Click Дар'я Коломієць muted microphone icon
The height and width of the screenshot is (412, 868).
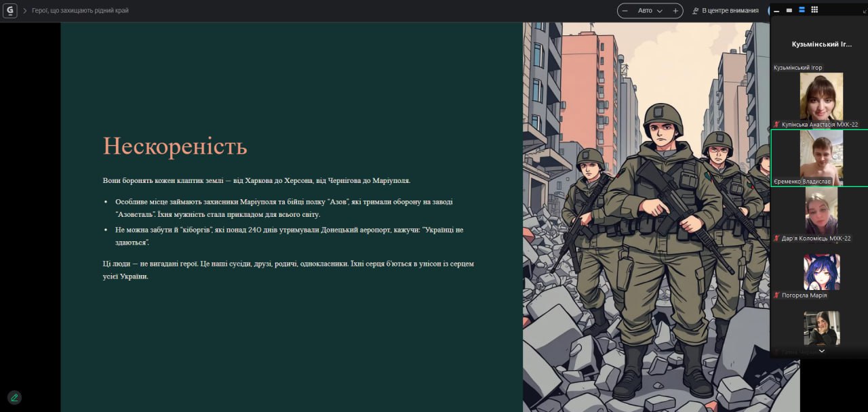[x=777, y=239]
